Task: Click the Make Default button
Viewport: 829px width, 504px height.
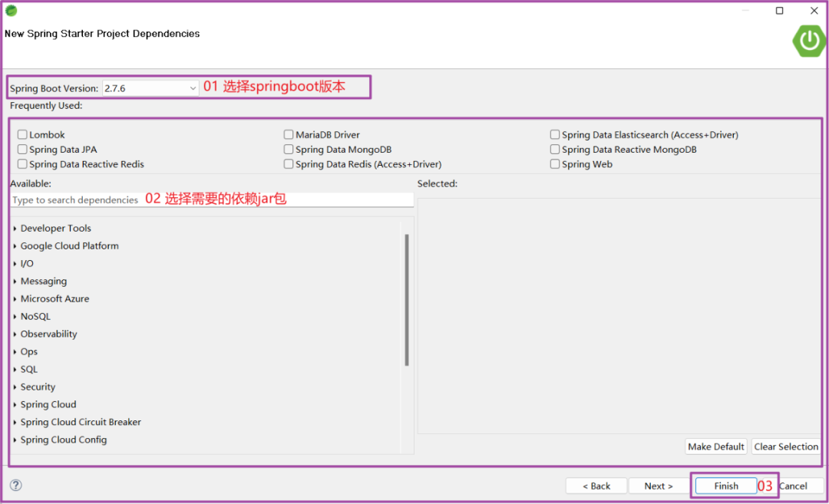Action: pos(716,446)
